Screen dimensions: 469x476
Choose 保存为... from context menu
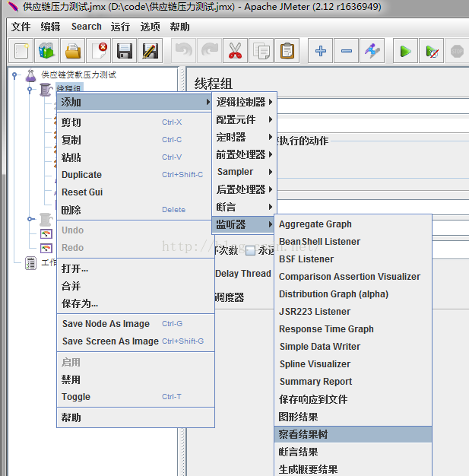[x=136, y=303]
